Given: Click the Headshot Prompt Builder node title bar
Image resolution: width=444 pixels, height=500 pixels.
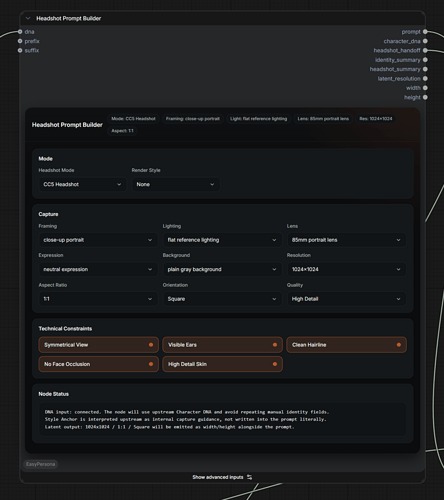Looking at the screenshot, I should 222,18.
